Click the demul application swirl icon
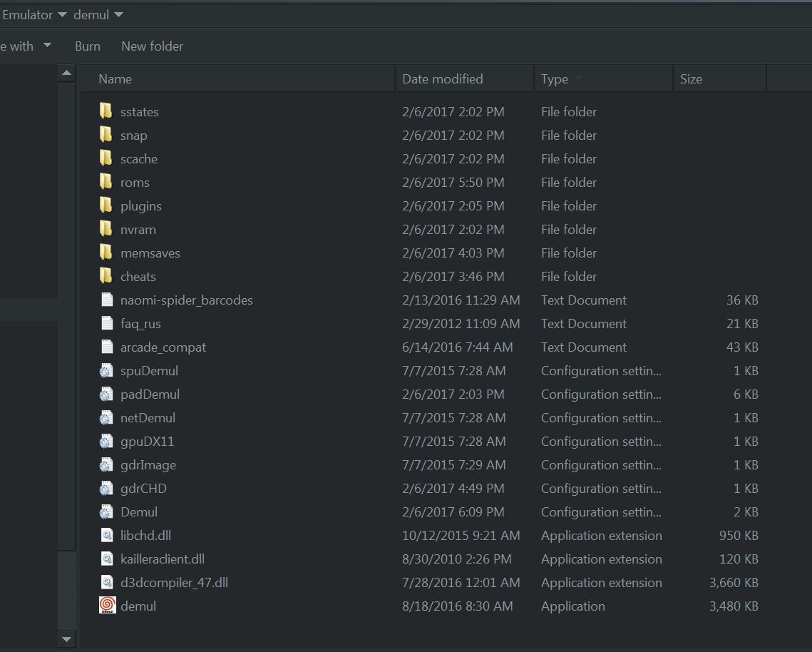This screenshot has width=812, height=652. click(107, 606)
